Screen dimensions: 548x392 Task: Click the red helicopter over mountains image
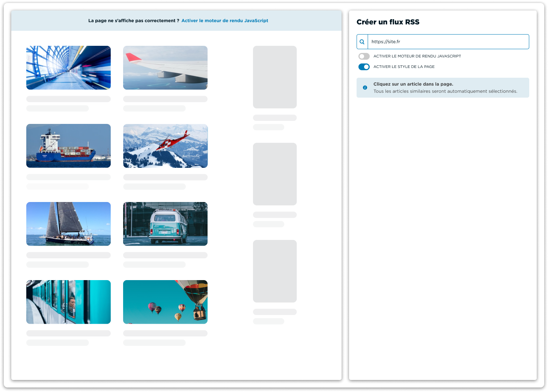[x=165, y=146]
